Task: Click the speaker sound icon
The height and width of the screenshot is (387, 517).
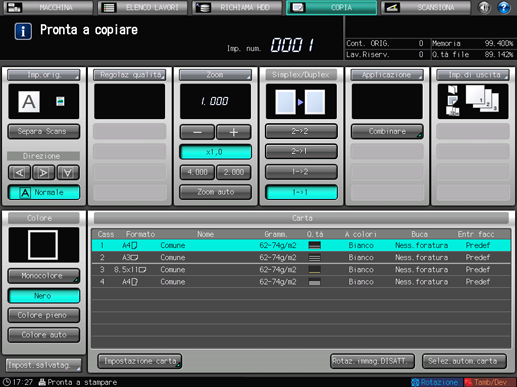Action: [484, 7]
